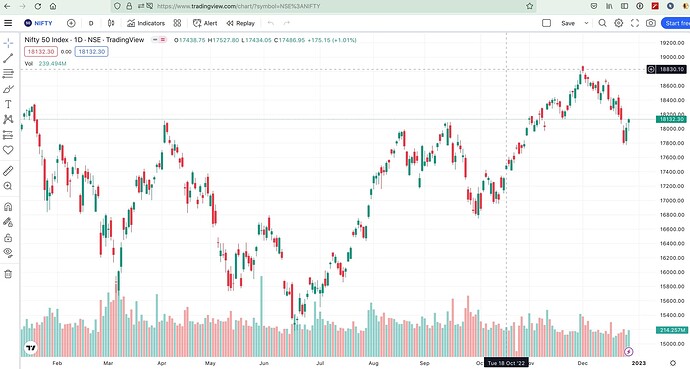Create an Alert
This screenshot has width=690, height=369.
point(205,23)
